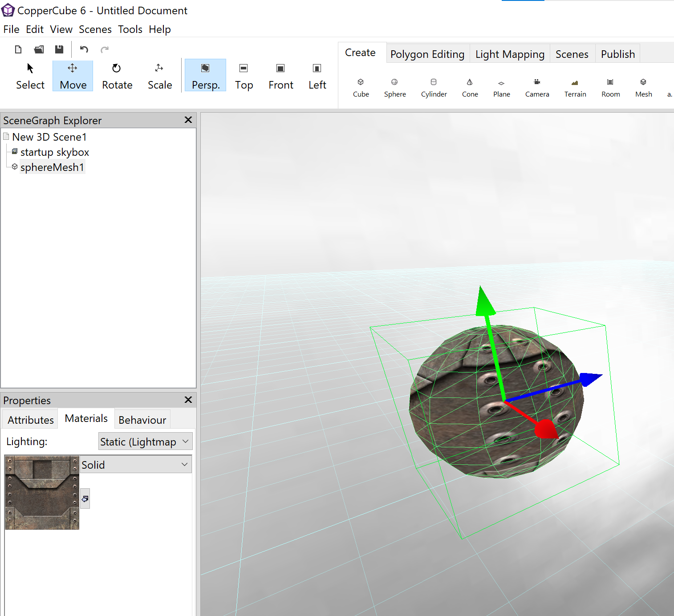This screenshot has width=674, height=616.
Task: Open the Lighting type dropdown
Action: (x=145, y=442)
